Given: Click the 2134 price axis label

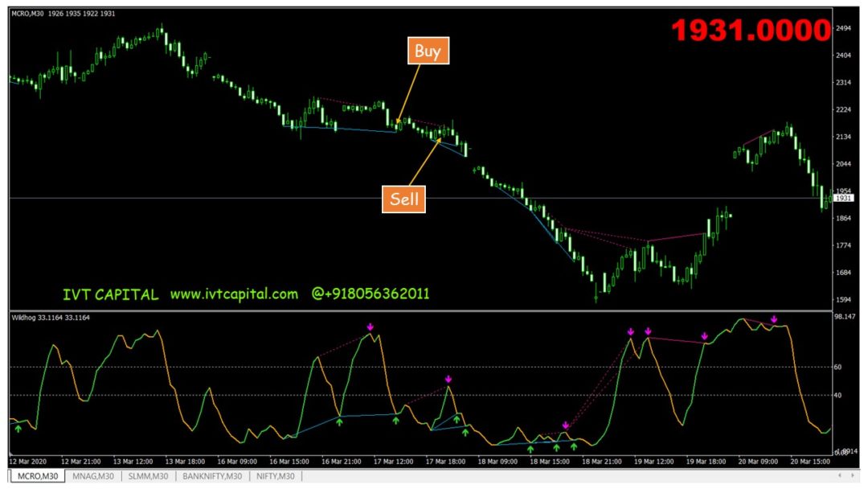Looking at the screenshot, I should pos(844,137).
